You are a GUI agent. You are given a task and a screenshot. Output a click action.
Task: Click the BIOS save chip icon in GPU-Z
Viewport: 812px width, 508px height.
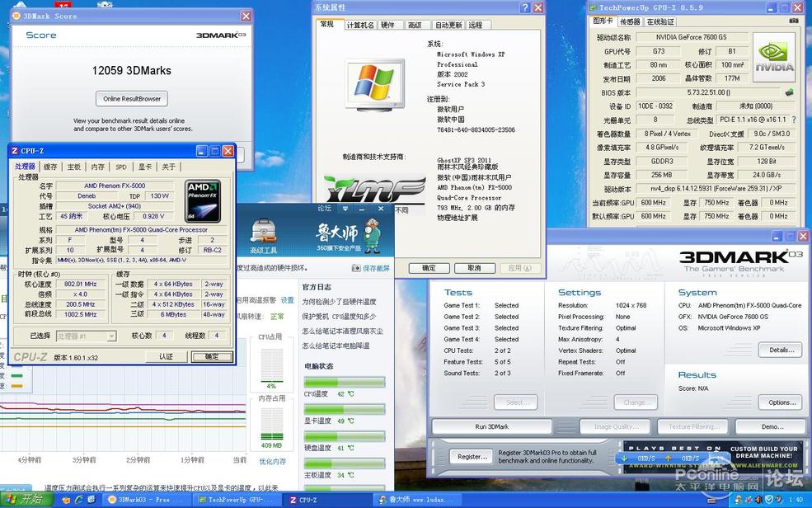(x=789, y=92)
